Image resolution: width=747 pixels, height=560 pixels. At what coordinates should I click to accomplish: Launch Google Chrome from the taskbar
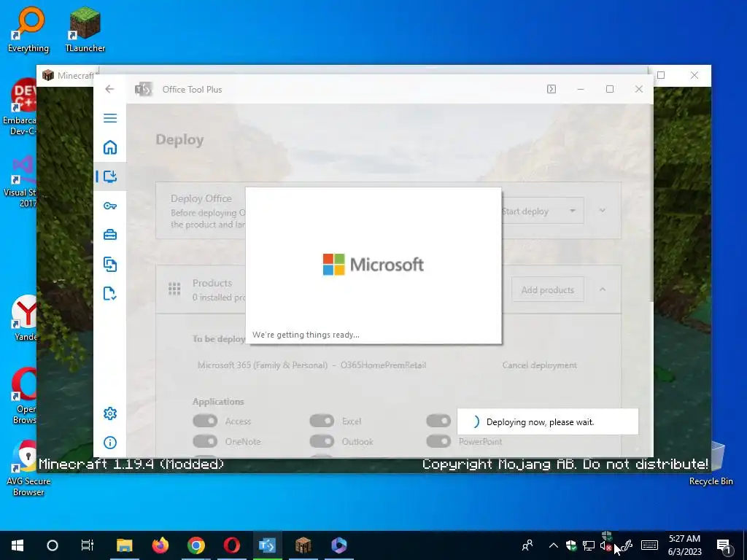[196, 545]
